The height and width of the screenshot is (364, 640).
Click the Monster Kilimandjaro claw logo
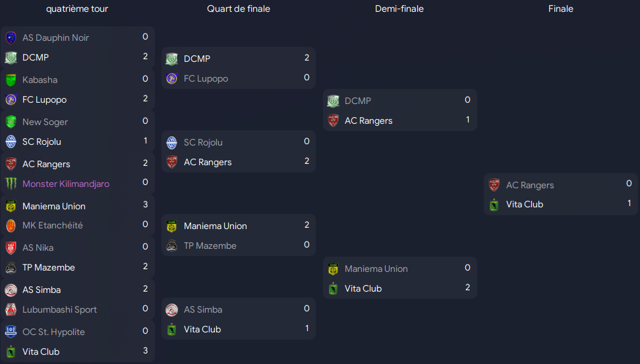click(x=11, y=184)
